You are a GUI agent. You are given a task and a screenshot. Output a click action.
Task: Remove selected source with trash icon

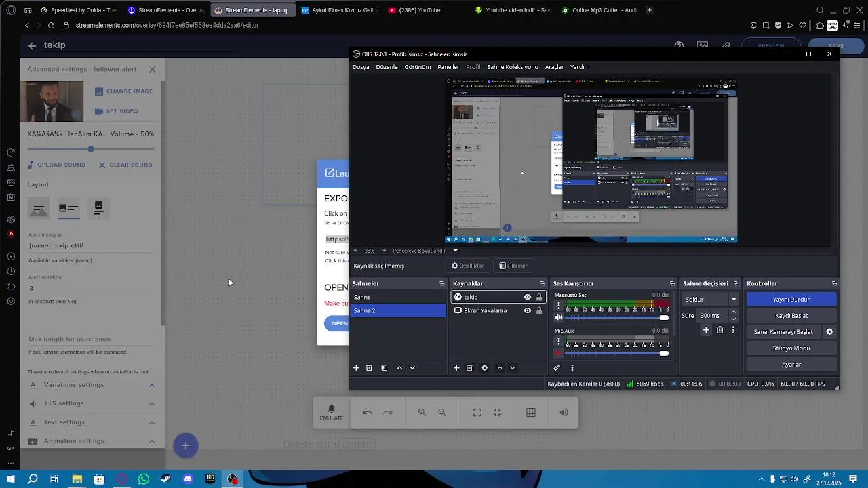469,368
